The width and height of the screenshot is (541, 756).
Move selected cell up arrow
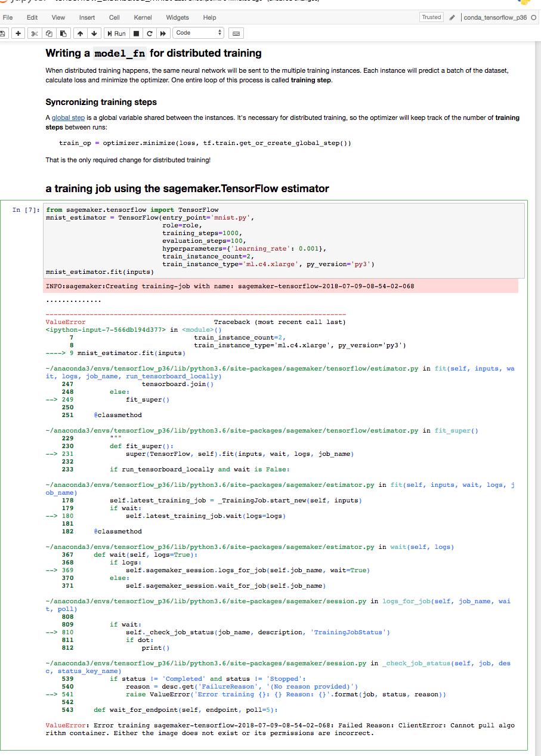click(81, 33)
